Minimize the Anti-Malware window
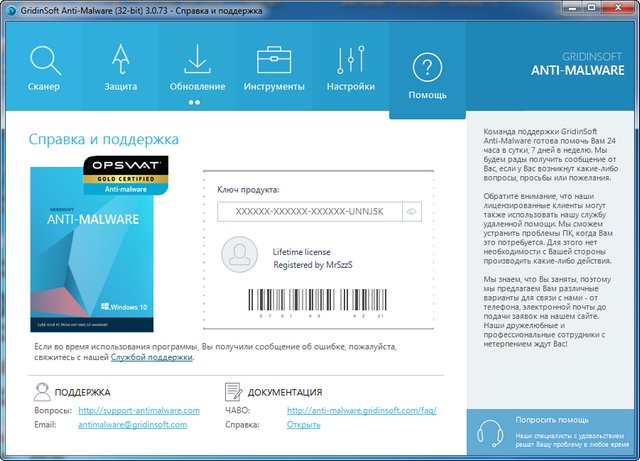This screenshot has height=461, width=640. [x=573, y=8]
